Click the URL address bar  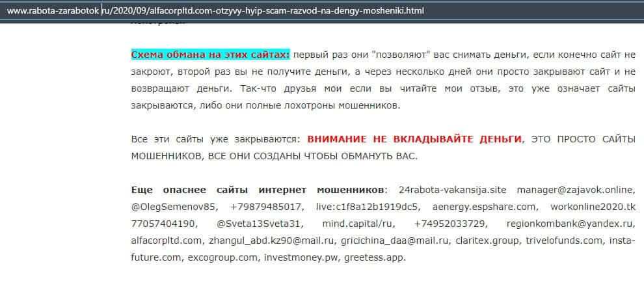pos(322,11)
